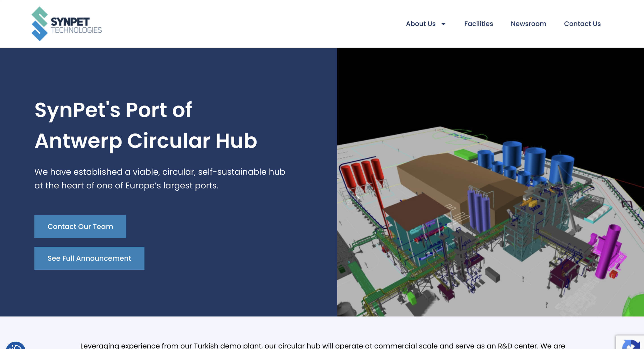
Task: Click the SynPet Technologies logo
Action: (67, 24)
